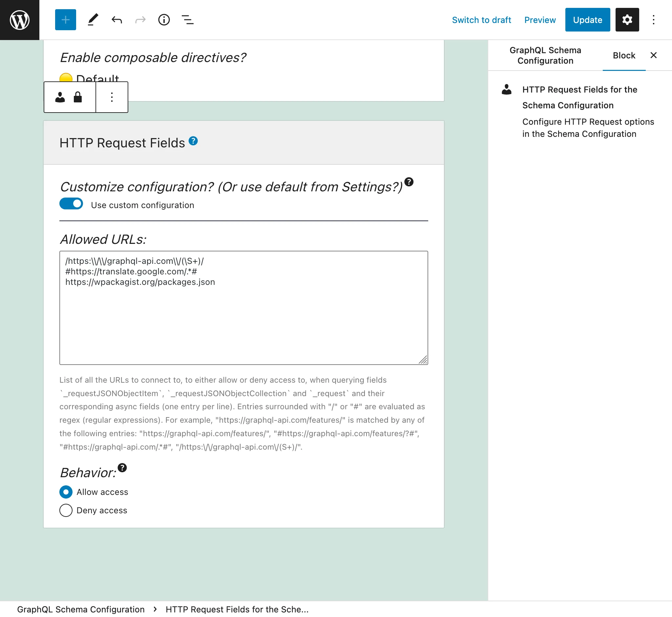Click the HTTP Request Fields help icon
This screenshot has width=672, height=617.
pyautogui.click(x=193, y=140)
